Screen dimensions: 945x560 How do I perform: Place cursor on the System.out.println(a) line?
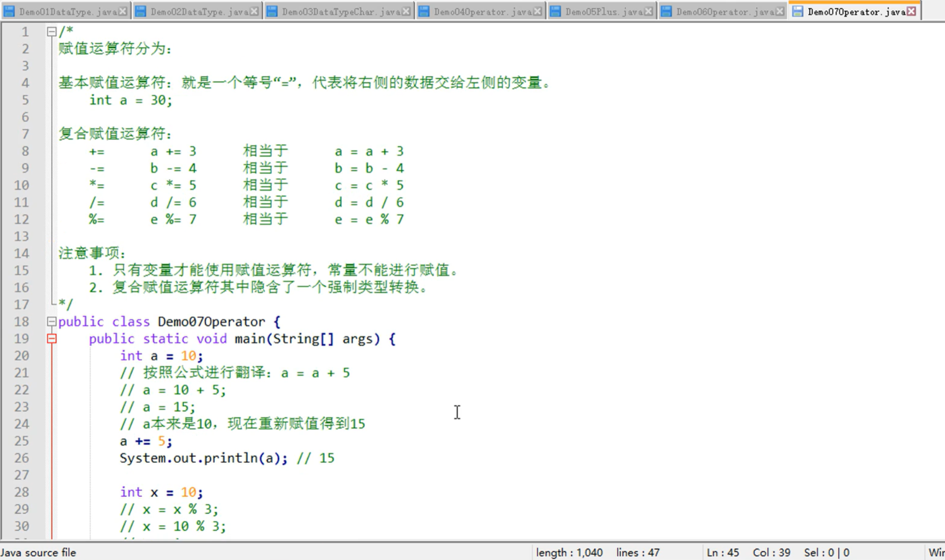click(x=203, y=458)
